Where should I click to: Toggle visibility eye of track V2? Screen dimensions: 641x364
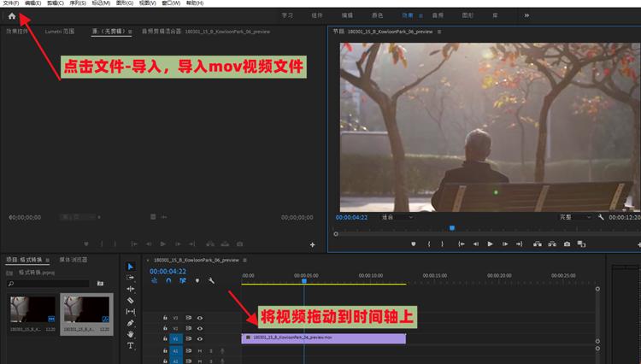click(x=200, y=328)
